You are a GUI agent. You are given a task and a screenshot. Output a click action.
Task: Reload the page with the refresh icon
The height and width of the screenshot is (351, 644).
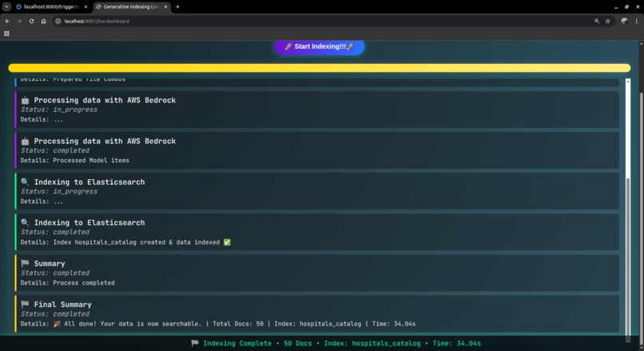31,21
